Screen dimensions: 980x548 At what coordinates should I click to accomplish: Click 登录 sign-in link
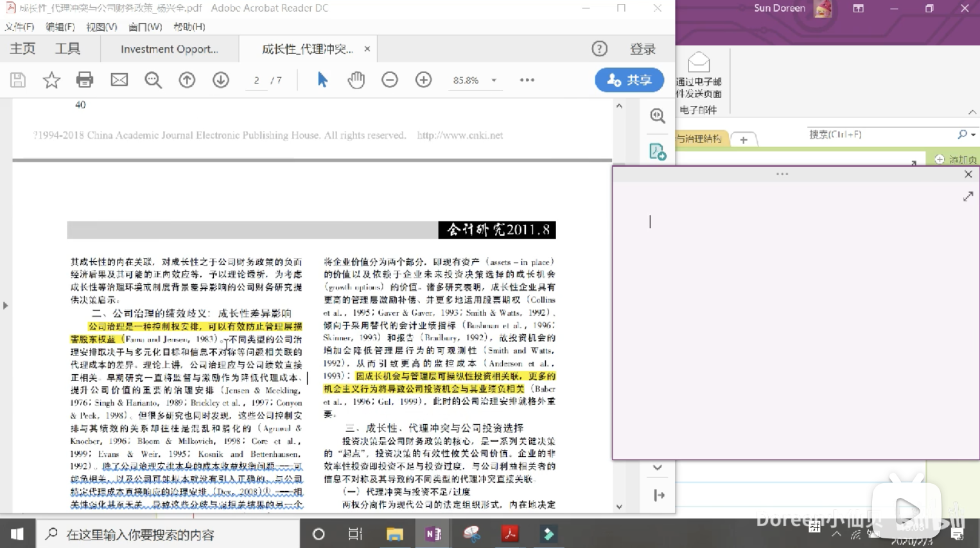click(643, 49)
